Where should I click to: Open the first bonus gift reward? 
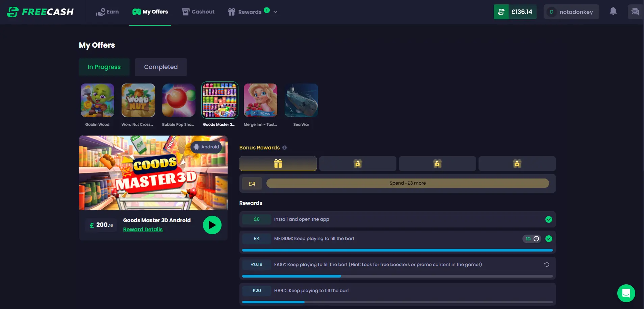tap(278, 164)
